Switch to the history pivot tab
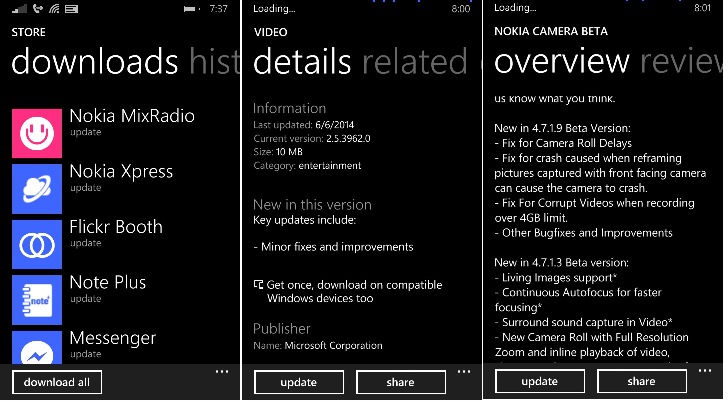The height and width of the screenshot is (402, 728). [214, 62]
